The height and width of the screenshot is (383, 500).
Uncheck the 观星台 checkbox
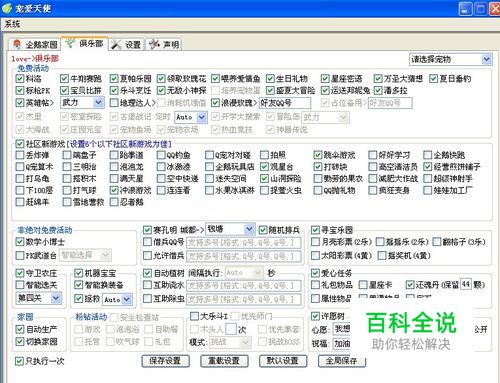point(264,167)
